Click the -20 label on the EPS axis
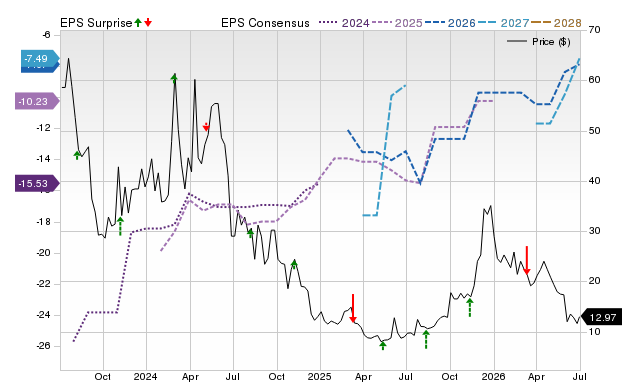640x382 pixels. coord(43,253)
